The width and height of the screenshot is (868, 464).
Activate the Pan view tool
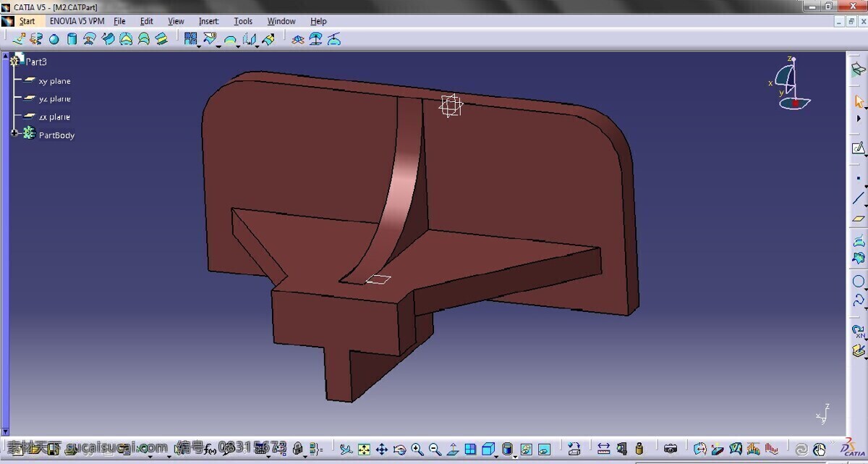[x=382, y=449]
